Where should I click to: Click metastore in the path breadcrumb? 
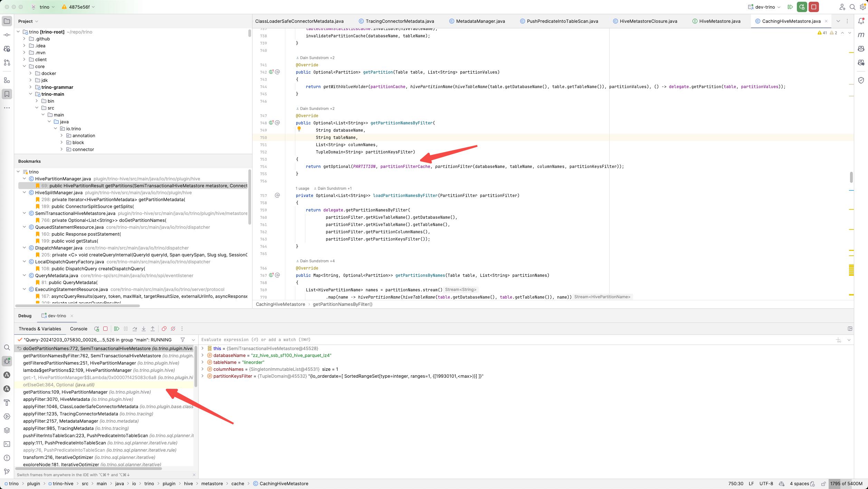(212, 483)
